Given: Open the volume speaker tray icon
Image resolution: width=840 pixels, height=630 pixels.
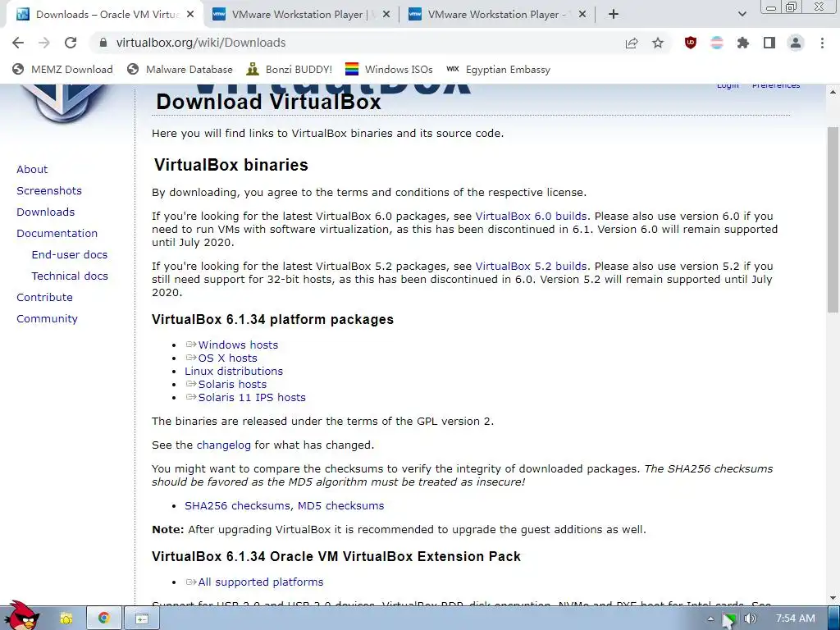Looking at the screenshot, I should (750, 619).
